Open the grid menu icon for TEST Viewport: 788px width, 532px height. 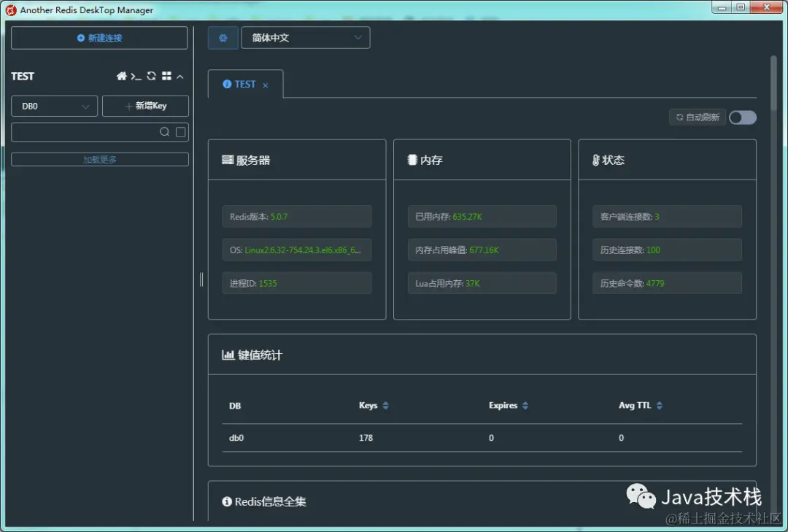[166, 76]
